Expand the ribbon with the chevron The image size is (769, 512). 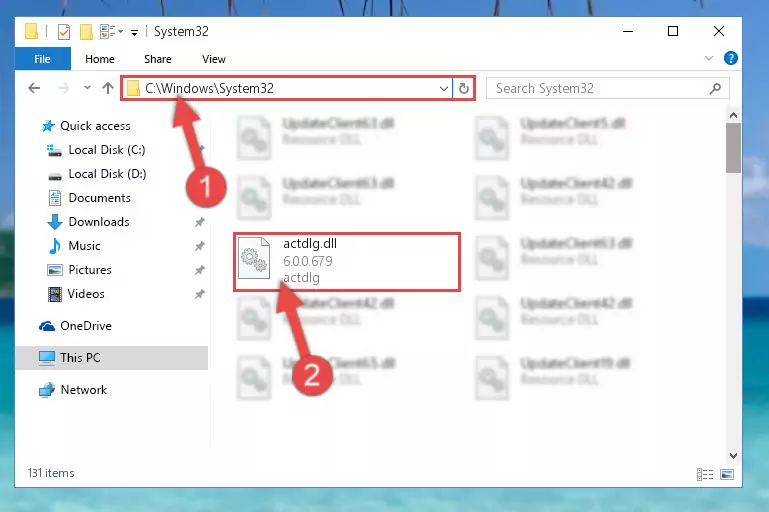pos(709,58)
